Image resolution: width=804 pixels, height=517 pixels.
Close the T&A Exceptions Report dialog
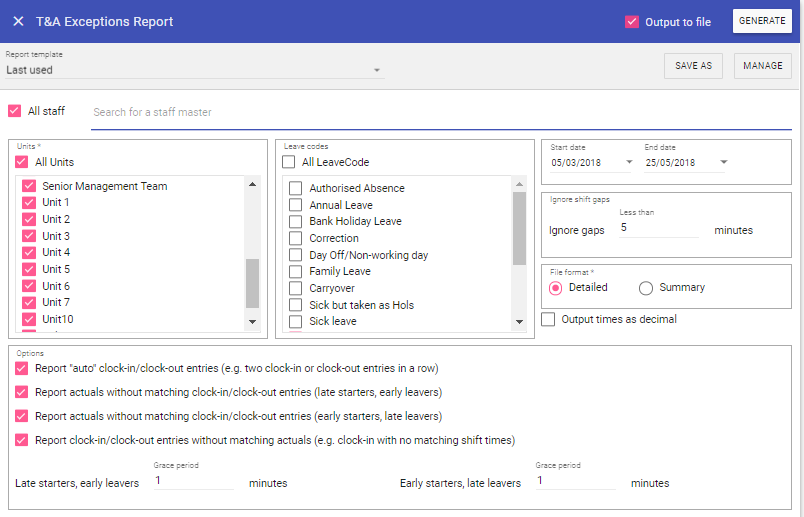click(18, 21)
